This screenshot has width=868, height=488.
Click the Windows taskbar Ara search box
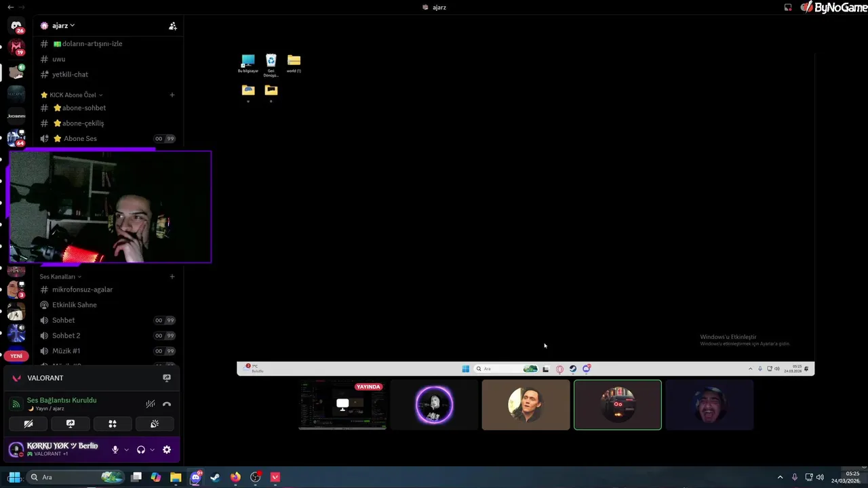pyautogui.click(x=76, y=477)
